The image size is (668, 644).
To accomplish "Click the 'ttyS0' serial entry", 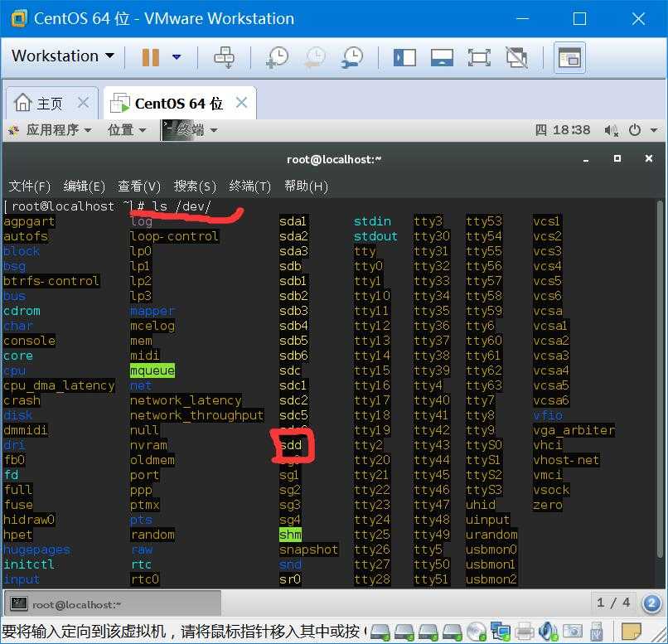I will tap(484, 445).
